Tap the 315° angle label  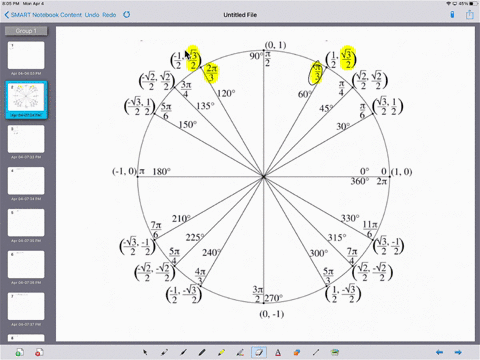click(x=337, y=238)
